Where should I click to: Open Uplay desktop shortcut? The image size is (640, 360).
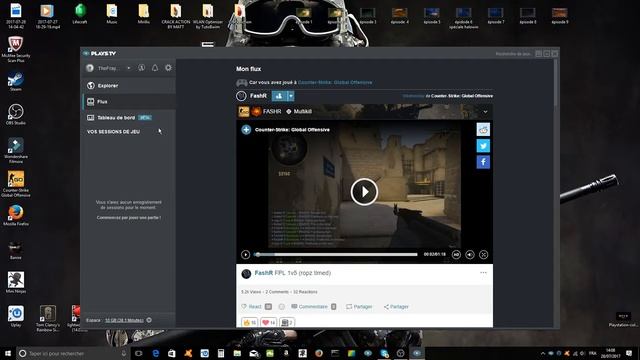16,316
